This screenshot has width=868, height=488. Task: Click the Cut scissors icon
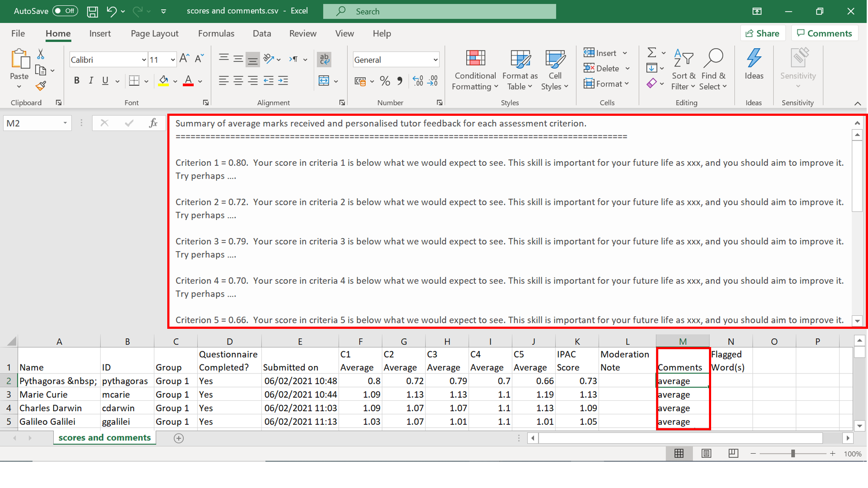coord(40,54)
